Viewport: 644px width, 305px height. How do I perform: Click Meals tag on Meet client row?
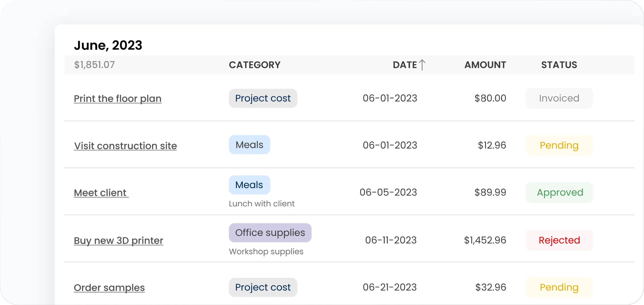click(250, 185)
